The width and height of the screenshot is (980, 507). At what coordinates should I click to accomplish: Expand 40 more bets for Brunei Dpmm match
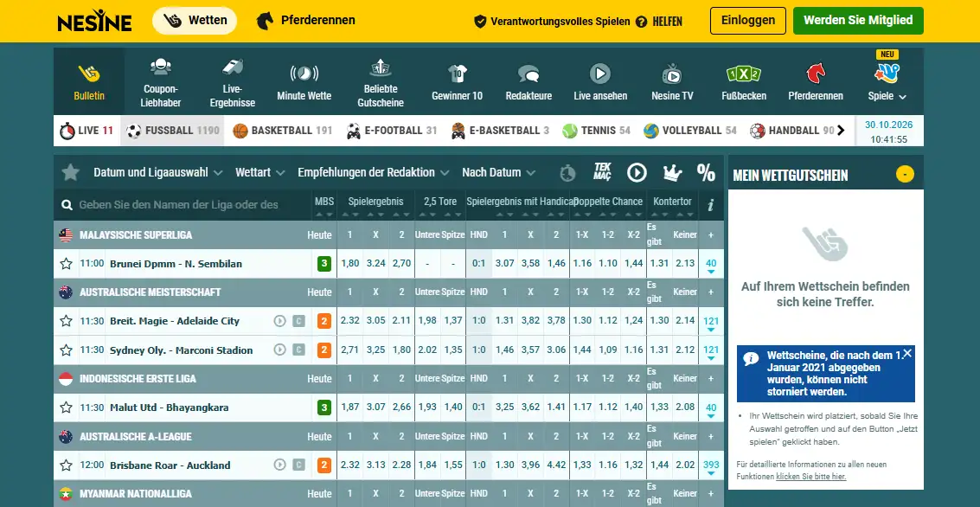click(711, 265)
